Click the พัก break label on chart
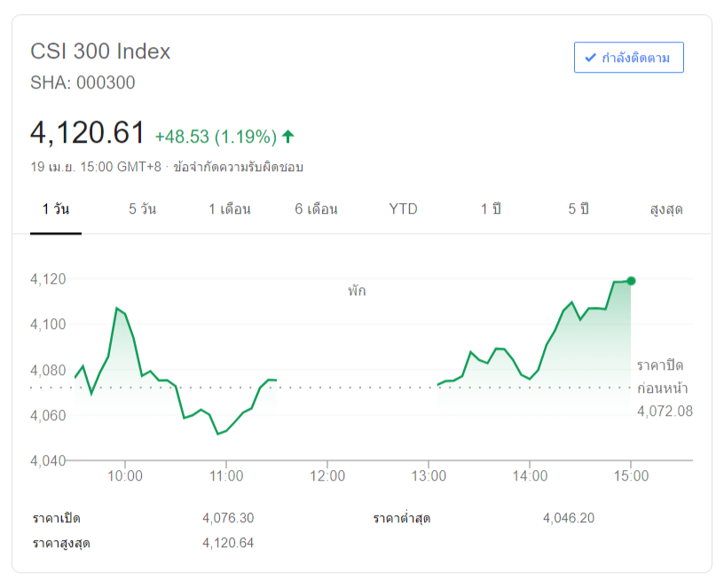Screen dimensions: 724x588 pos(357,290)
